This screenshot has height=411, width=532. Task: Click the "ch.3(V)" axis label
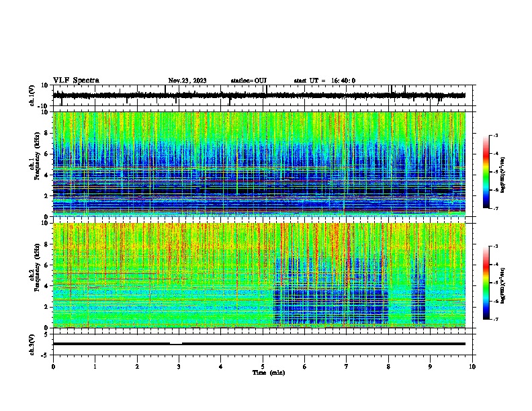pos(32,345)
